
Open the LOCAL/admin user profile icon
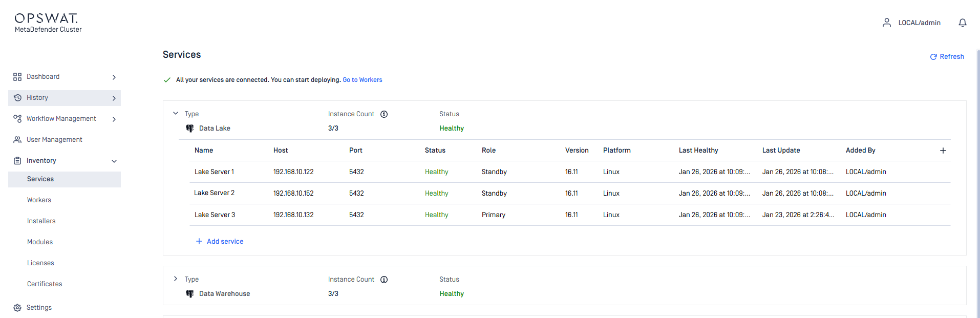pos(886,23)
